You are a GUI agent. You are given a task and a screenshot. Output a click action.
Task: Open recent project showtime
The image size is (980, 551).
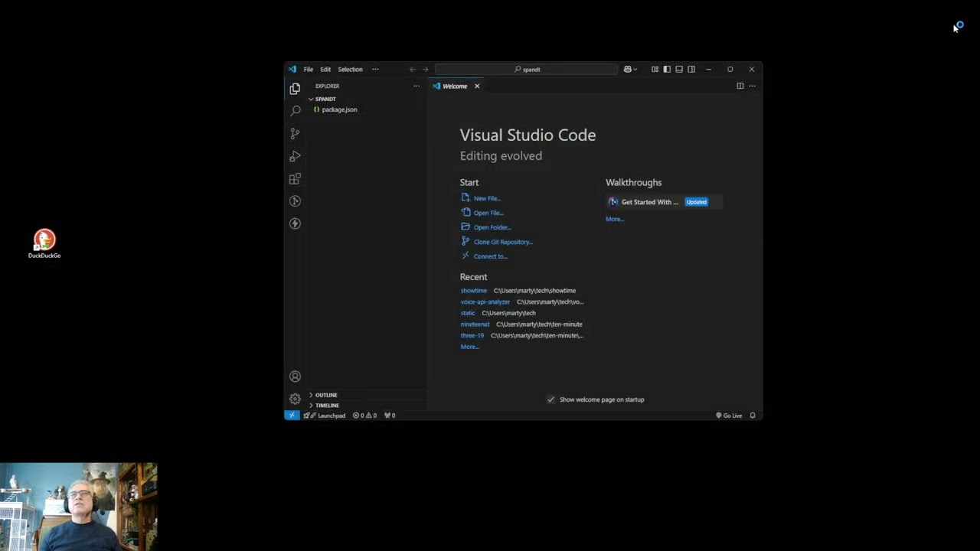pos(473,291)
